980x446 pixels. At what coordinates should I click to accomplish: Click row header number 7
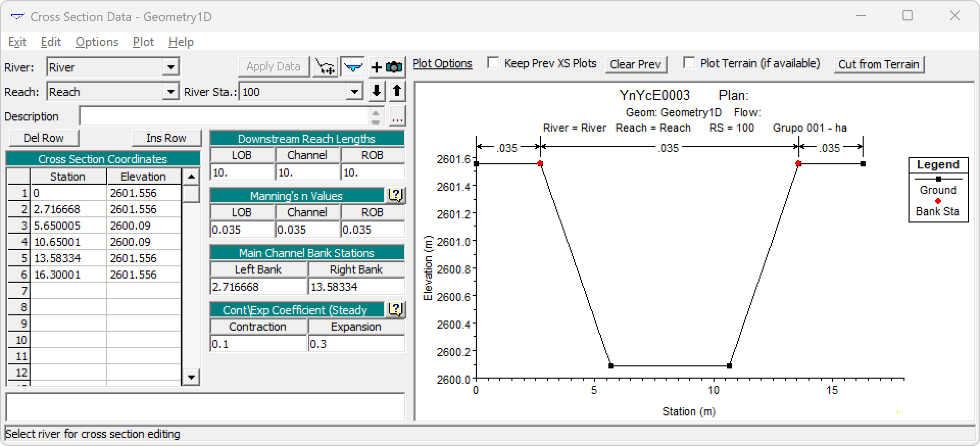(19, 291)
